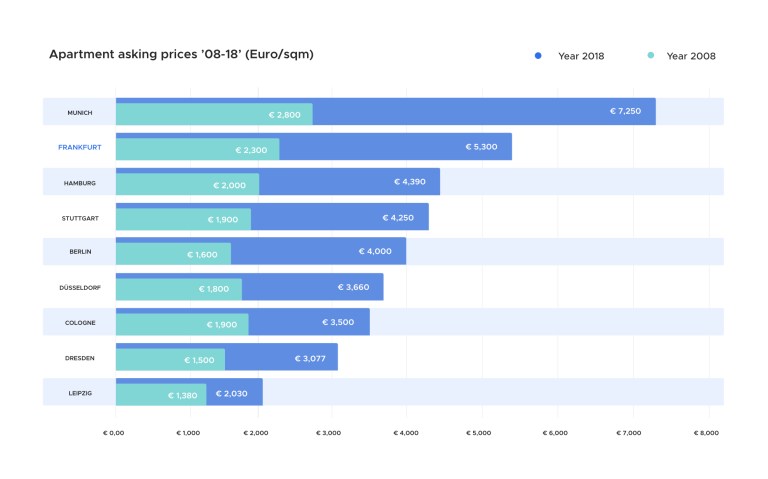Select the DÜSSELDORF row label
Viewport: 768px width, 479px height.
79,288
